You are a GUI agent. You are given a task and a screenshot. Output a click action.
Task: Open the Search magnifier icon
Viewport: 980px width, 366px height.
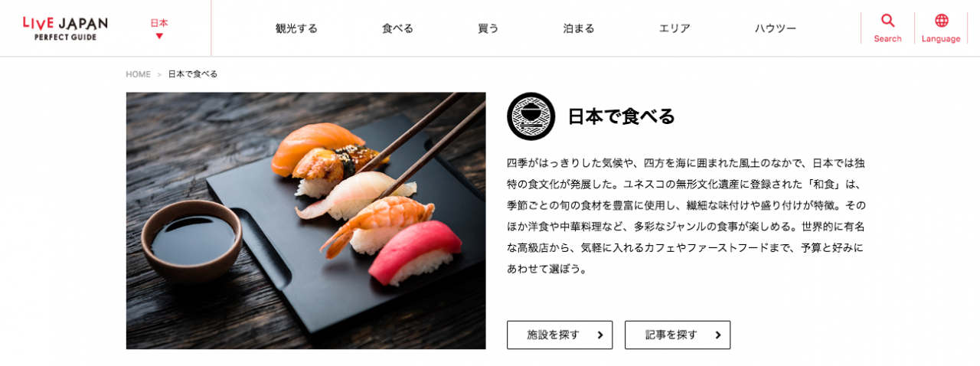(x=887, y=21)
